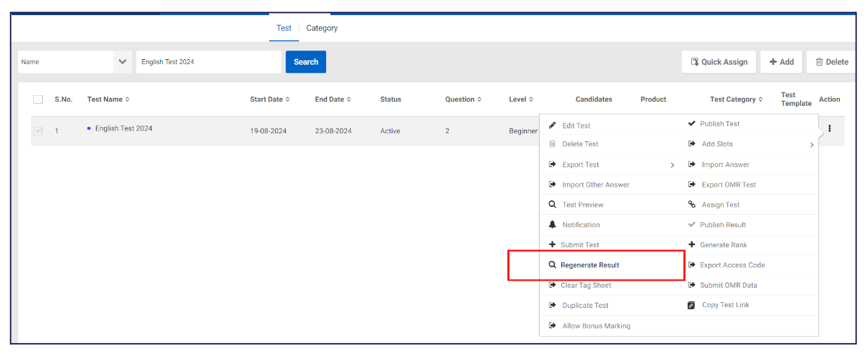Viewport: 868px width, 354px height.
Task: Expand the Export Test submenu arrow
Action: (x=672, y=165)
